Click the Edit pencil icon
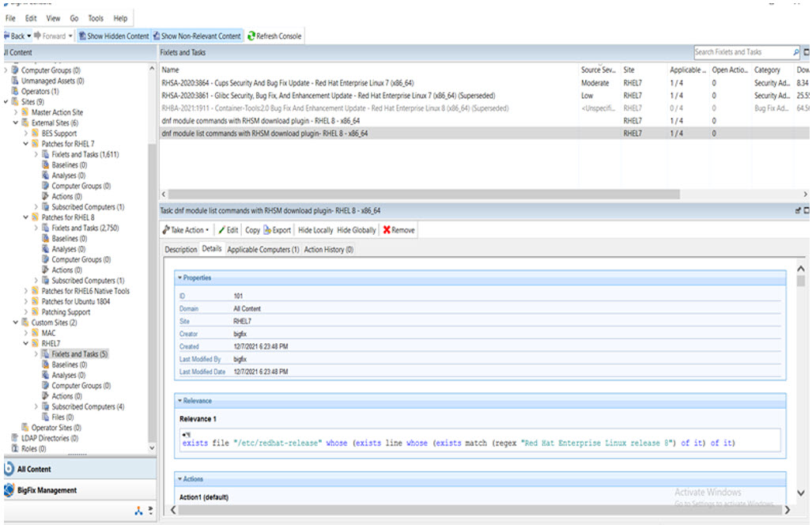Viewport: 812px width, 525px height. click(x=222, y=230)
